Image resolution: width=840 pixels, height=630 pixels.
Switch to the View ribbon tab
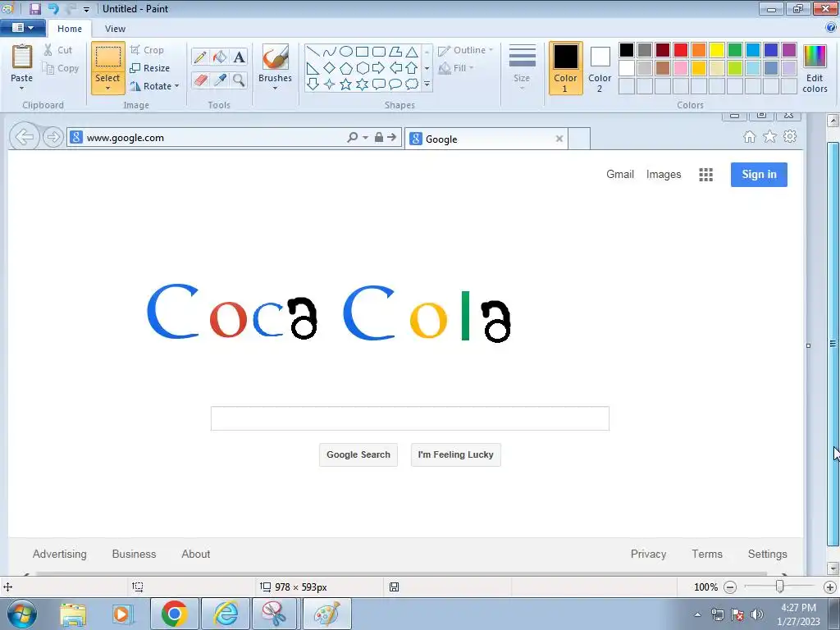115,29
